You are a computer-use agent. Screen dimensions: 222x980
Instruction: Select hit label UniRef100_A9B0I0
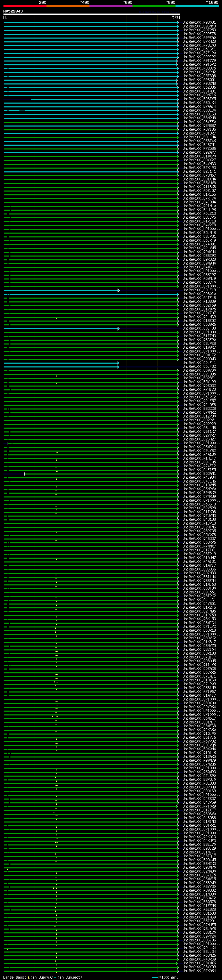[x=199, y=294]
